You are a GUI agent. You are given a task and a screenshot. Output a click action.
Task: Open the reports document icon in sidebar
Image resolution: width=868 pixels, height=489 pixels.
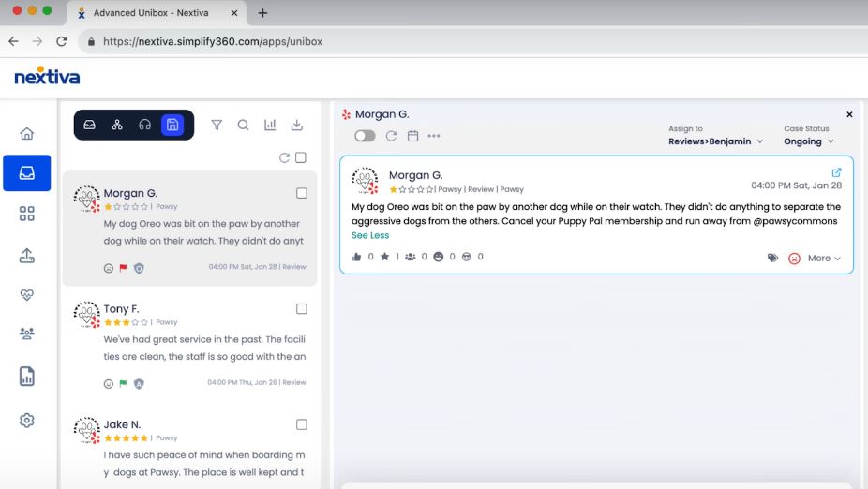click(26, 377)
